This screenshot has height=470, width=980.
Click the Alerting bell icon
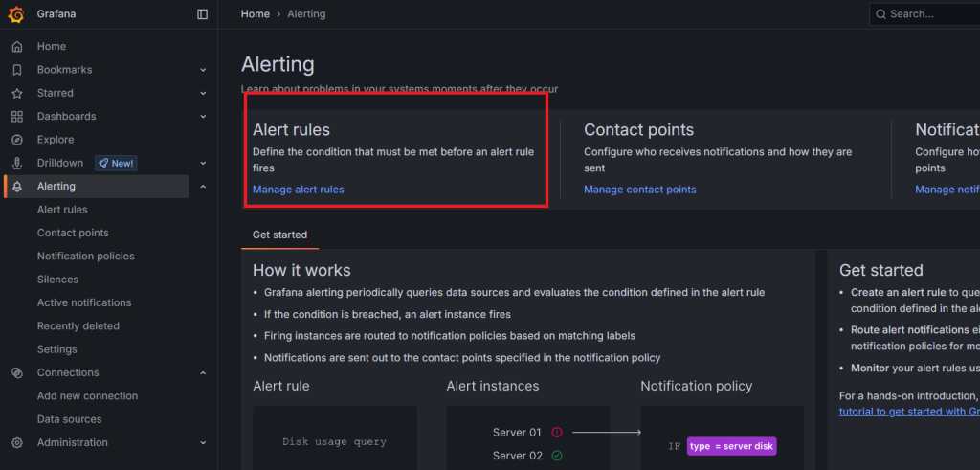click(17, 187)
